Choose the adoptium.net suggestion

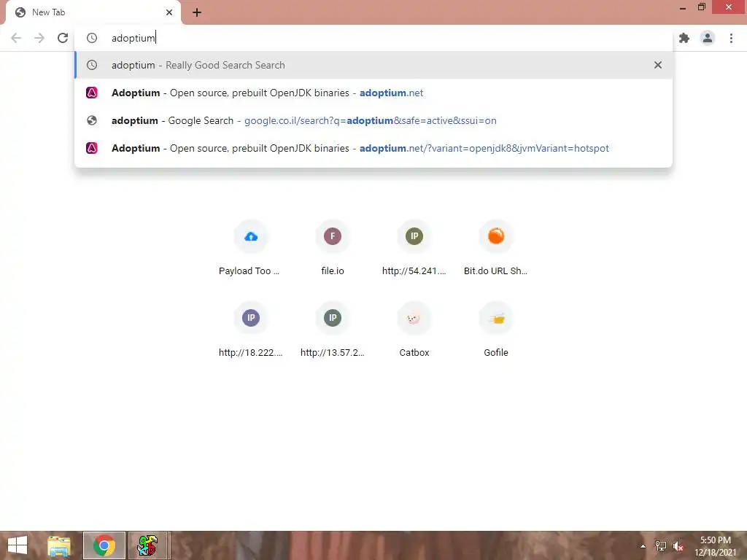(x=373, y=93)
